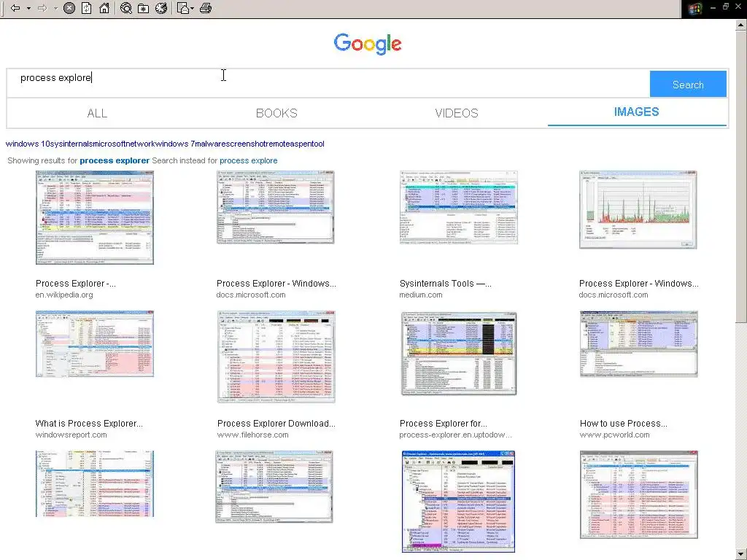The width and height of the screenshot is (747, 560).
Task: Switch to the BOOKS tab
Action: (x=276, y=113)
